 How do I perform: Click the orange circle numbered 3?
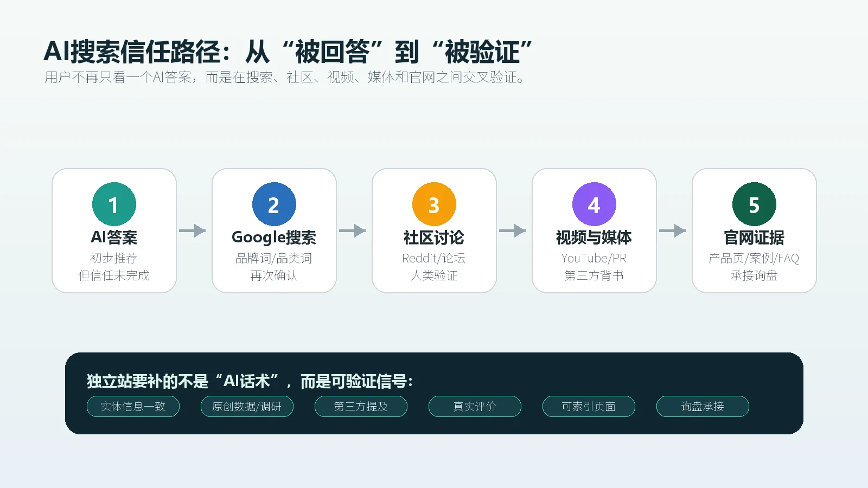pos(434,204)
